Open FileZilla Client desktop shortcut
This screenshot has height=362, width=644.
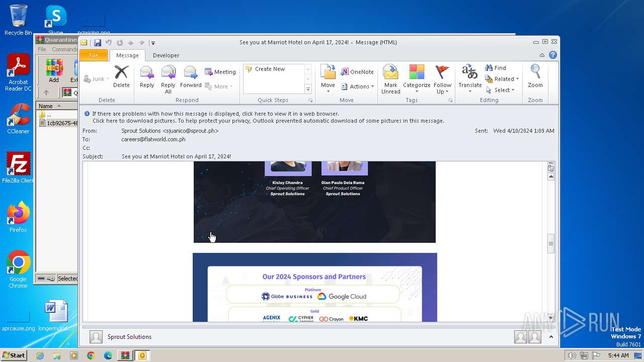click(x=18, y=168)
